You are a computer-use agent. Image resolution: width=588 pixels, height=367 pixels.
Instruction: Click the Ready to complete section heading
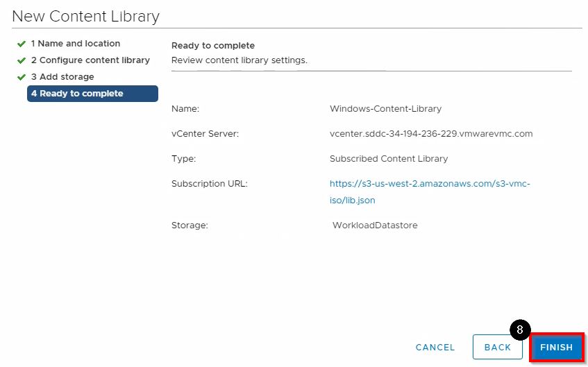(x=213, y=46)
